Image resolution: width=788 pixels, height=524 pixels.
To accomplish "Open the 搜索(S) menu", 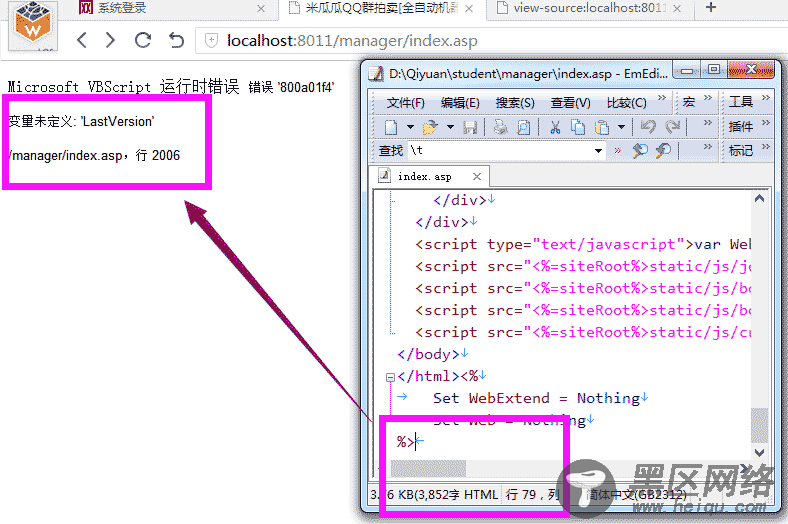I will pyautogui.click(x=515, y=102).
